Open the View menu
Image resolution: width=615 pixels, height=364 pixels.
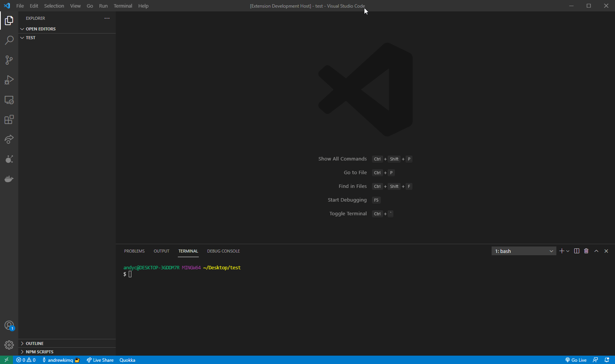tap(75, 6)
